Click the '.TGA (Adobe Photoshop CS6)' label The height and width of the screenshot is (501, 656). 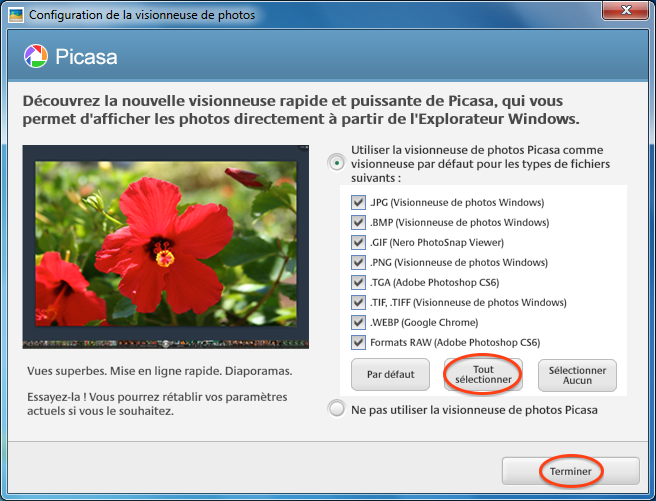click(435, 282)
